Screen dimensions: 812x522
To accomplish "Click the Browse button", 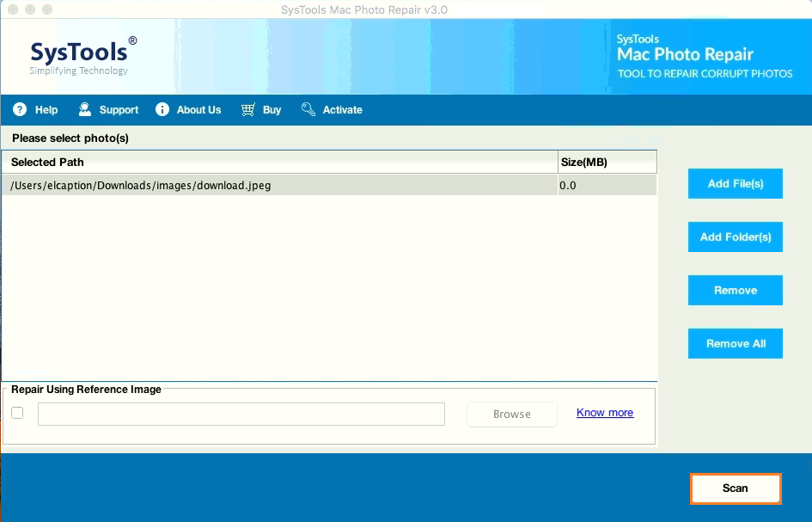I will coord(511,415).
